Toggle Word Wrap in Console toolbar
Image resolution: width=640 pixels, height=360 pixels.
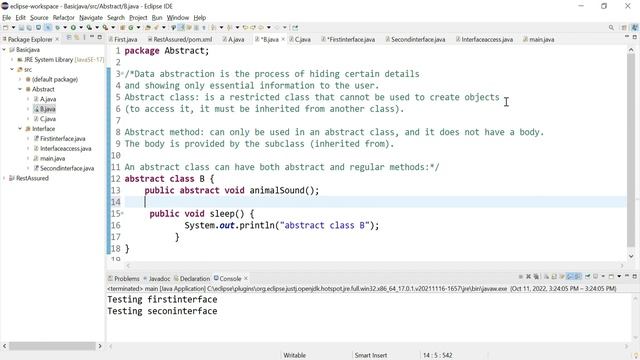point(562,277)
